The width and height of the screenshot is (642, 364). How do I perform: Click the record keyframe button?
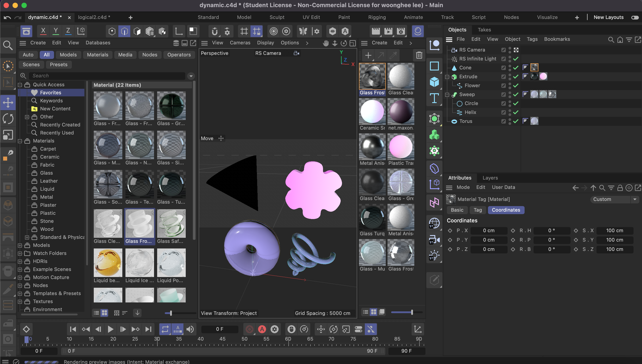click(x=249, y=329)
